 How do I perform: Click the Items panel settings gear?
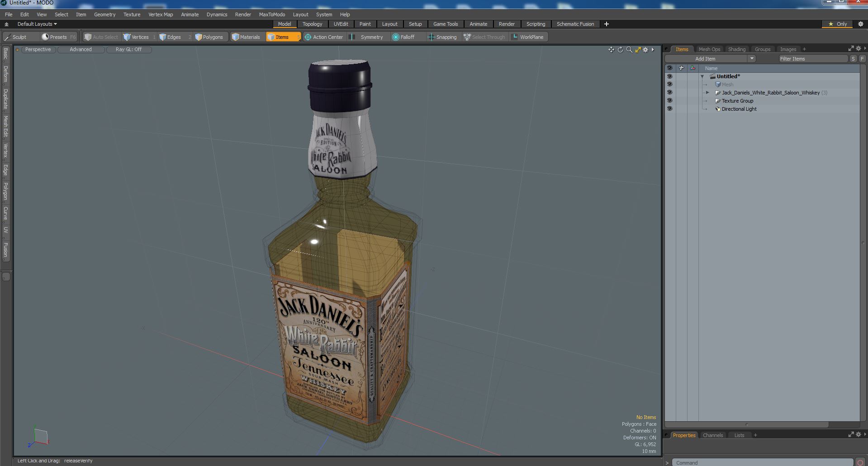pos(859,48)
